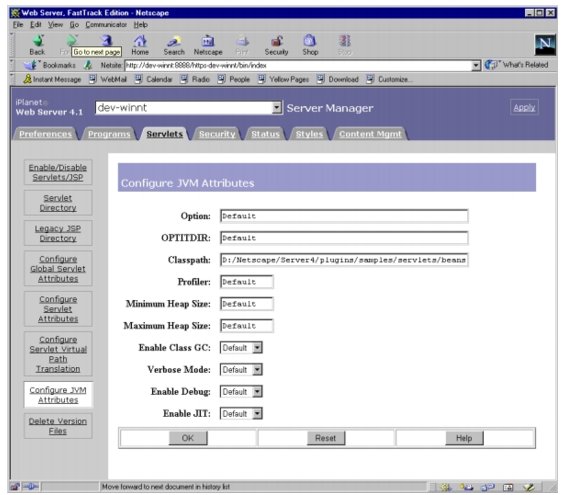Open the Security lock icon
The height and width of the screenshot is (495, 565).
pos(276,45)
